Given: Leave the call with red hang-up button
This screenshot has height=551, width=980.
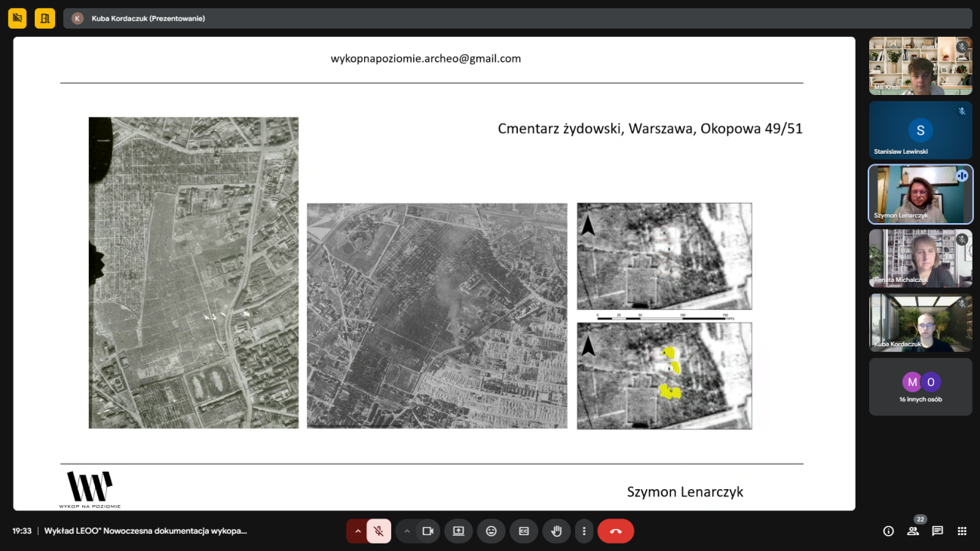Looking at the screenshot, I should pyautogui.click(x=615, y=531).
